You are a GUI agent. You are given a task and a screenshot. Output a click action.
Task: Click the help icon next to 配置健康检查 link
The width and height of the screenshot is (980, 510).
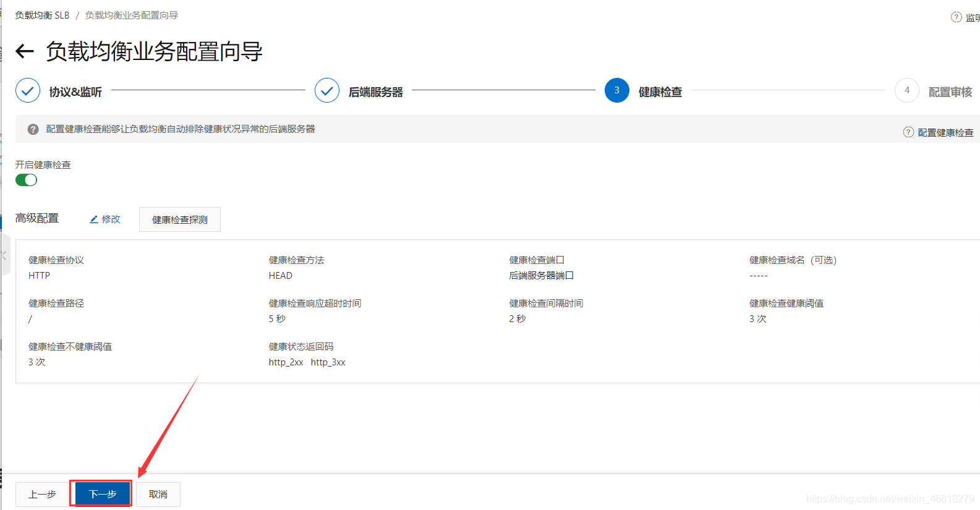click(x=908, y=132)
